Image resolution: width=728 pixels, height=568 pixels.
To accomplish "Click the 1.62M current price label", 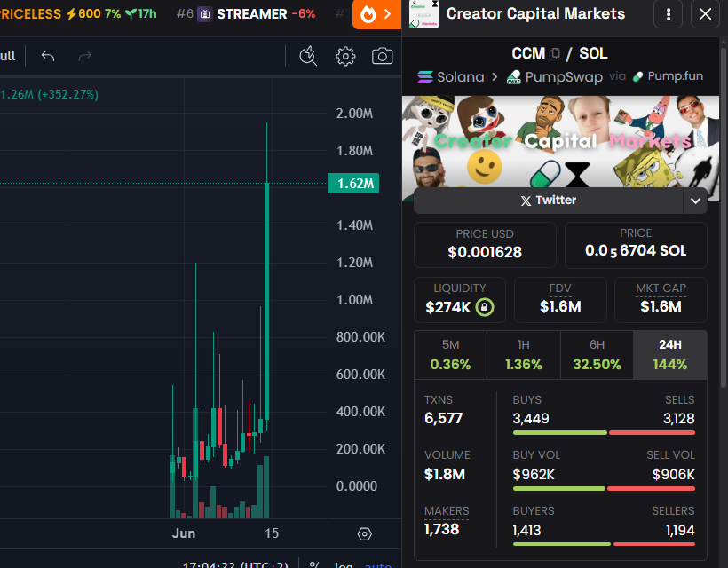I will tap(353, 184).
